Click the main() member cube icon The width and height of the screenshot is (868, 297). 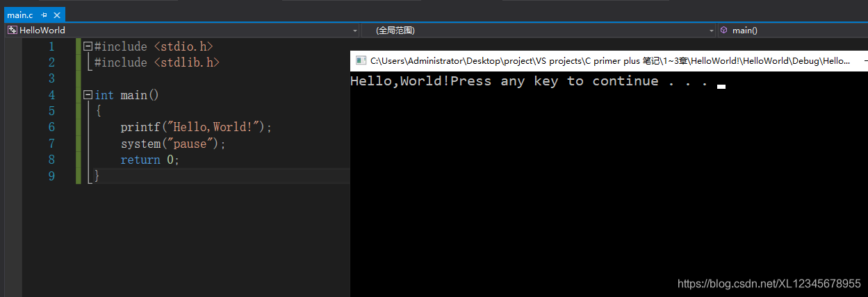[723, 30]
